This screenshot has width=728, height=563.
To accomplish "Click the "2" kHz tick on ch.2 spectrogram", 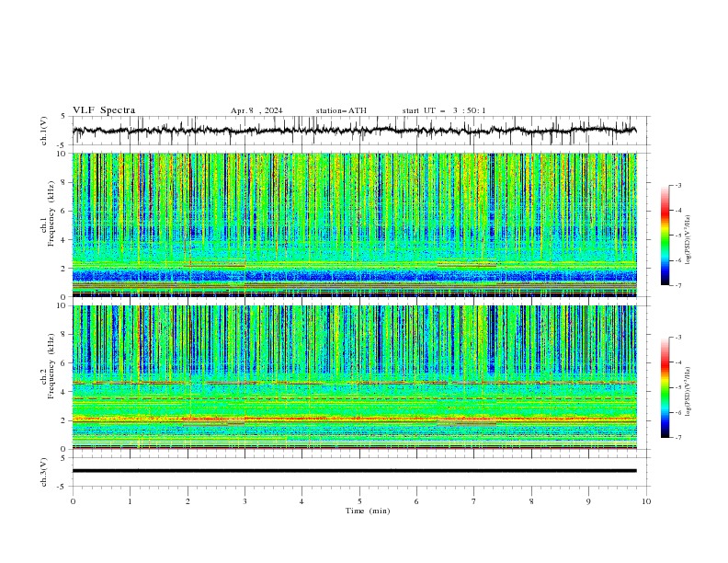I will (65, 420).
